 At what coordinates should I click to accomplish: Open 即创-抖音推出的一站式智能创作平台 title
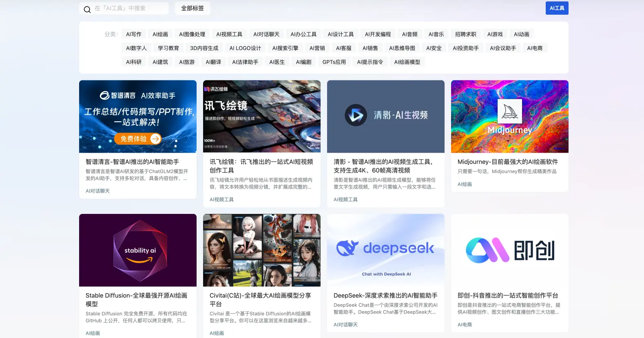pos(508,296)
